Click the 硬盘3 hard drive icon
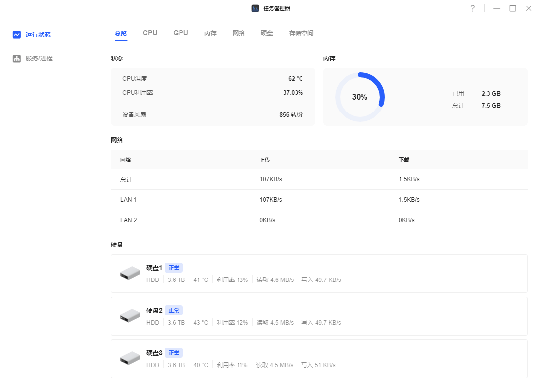 (x=130, y=358)
